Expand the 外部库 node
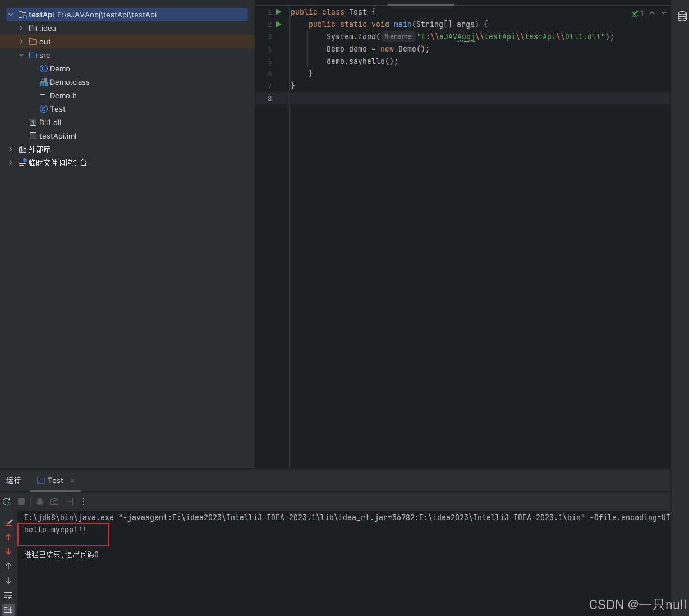The image size is (689, 616). coord(10,149)
